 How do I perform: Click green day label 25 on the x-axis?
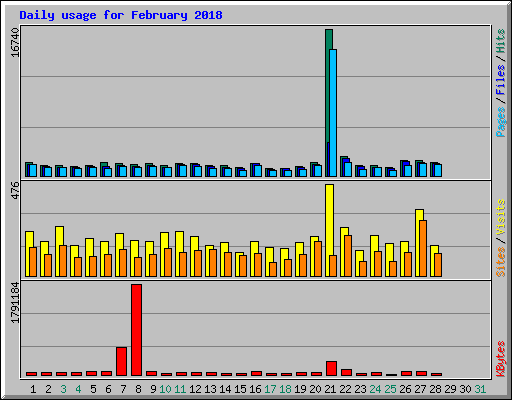click(390, 389)
